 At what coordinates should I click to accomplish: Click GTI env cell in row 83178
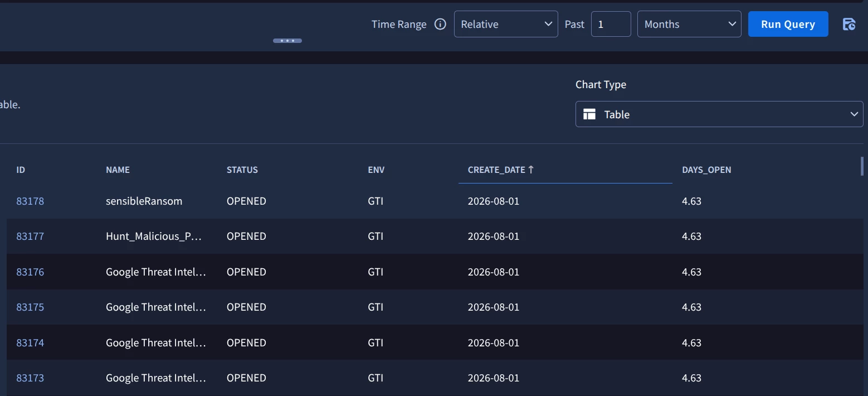(376, 201)
